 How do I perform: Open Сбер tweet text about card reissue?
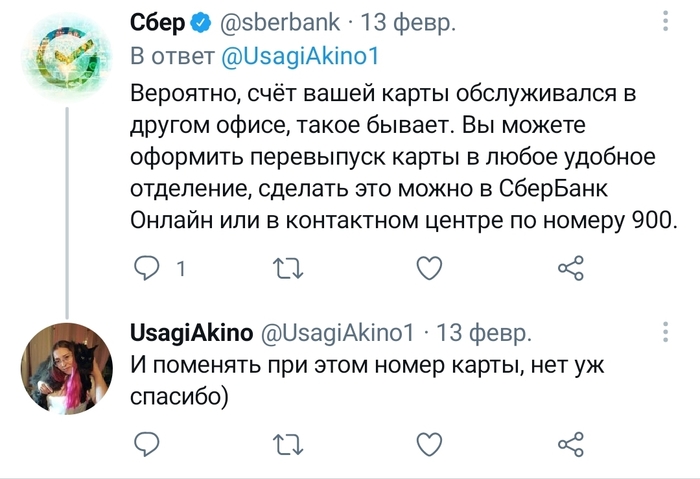click(x=400, y=156)
